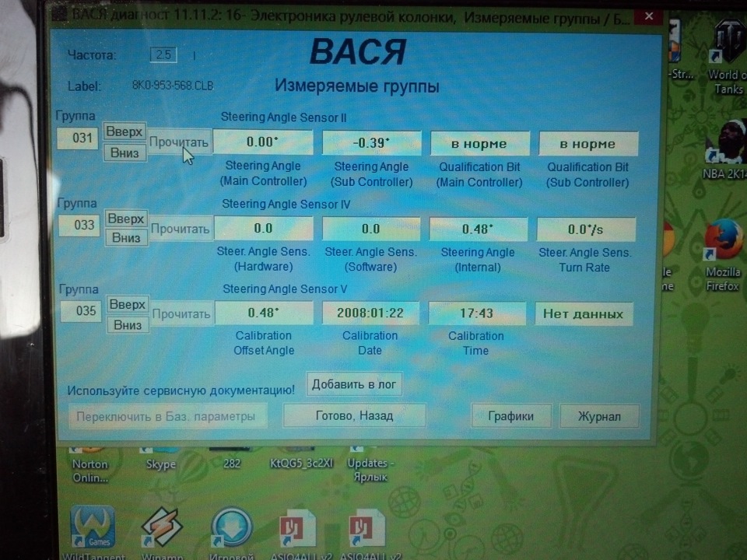This screenshot has height=560, width=747.
Task: Click Steering Angle Sensor V heading
Action: (x=285, y=289)
